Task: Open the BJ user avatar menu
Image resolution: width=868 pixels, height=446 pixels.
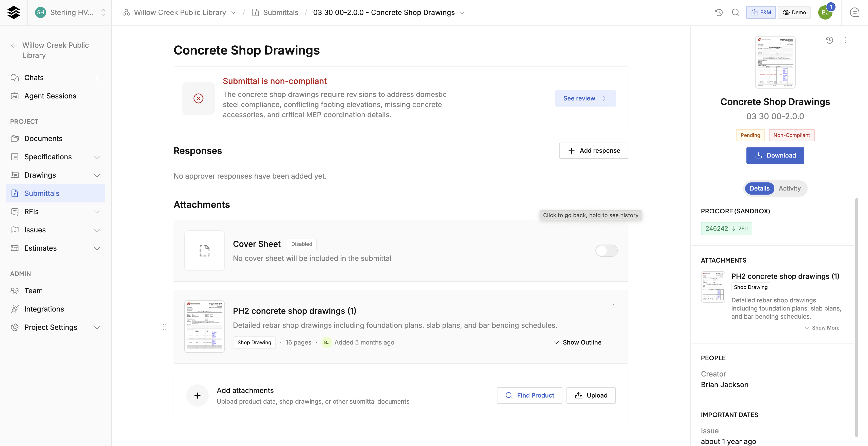Action: pos(825,12)
